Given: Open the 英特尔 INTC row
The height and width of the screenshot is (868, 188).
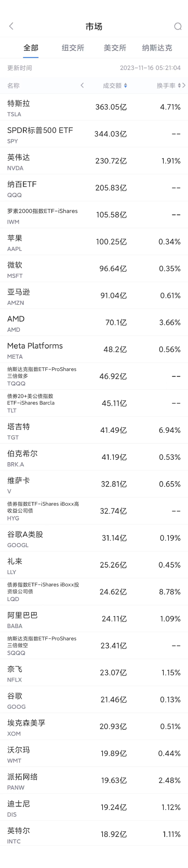Looking at the screenshot, I should 94,835.
